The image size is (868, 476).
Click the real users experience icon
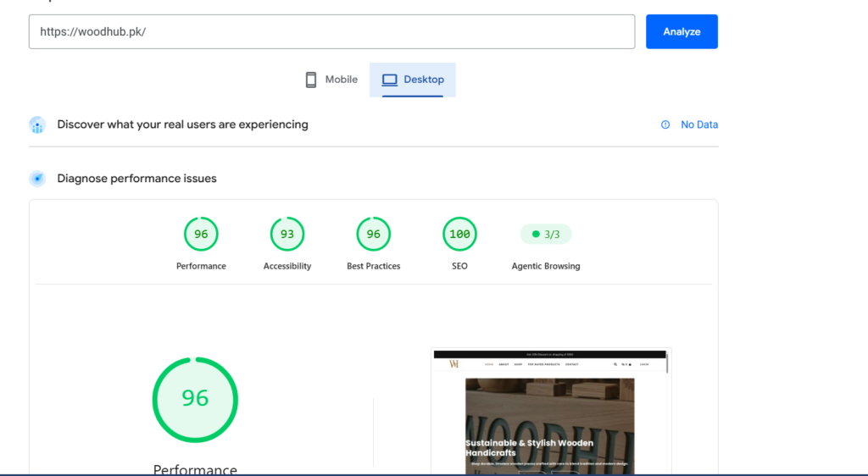point(37,125)
